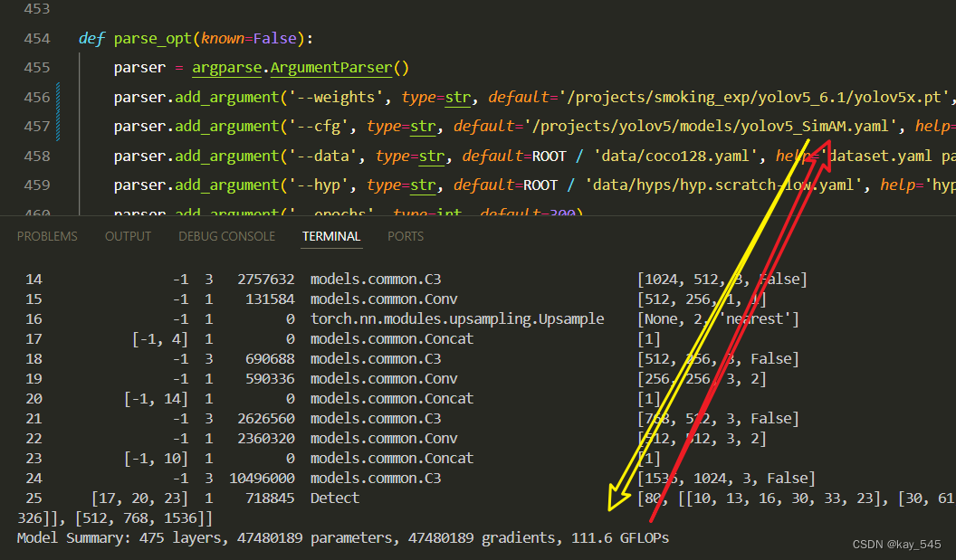The image size is (956, 560).
Task: Click the 'data/hyps/hyp.scratch-low.yaml' string
Action: click(723, 185)
